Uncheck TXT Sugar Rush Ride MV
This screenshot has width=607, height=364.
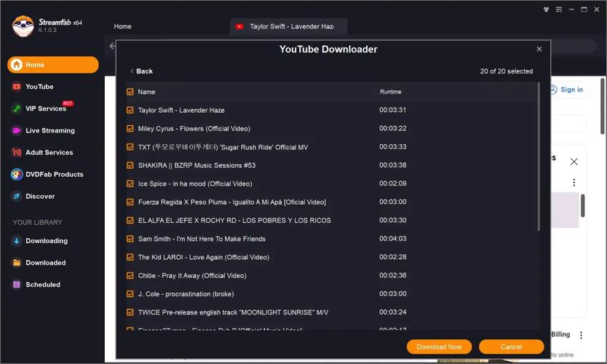[130, 147]
